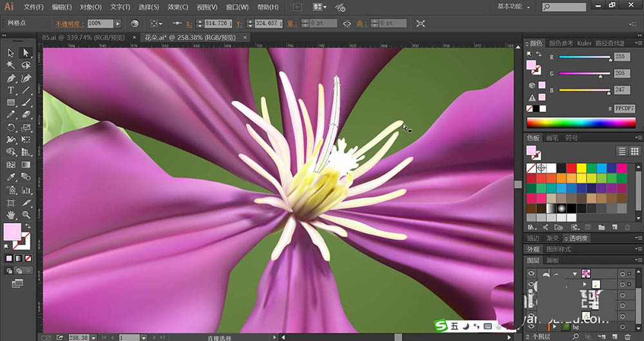This screenshot has height=341, width=644.
Task: Select the Type tool
Action: 11,90
